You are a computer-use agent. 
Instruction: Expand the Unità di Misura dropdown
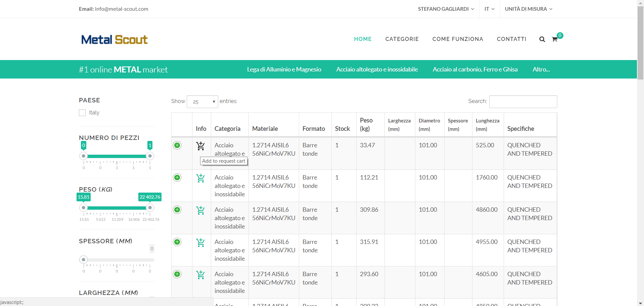click(528, 9)
